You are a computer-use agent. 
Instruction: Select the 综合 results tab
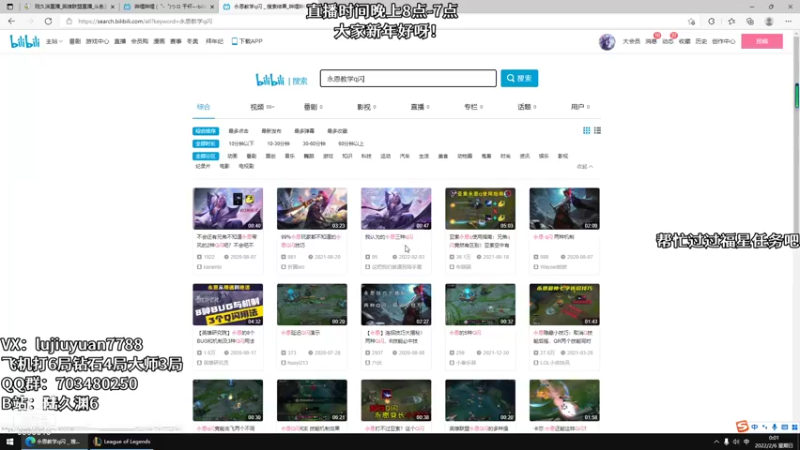pyautogui.click(x=204, y=107)
